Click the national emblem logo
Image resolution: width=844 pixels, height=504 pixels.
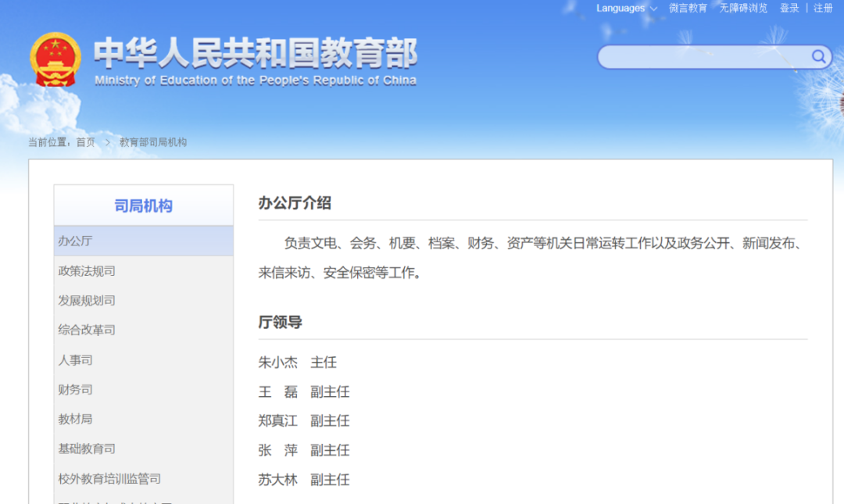point(55,59)
